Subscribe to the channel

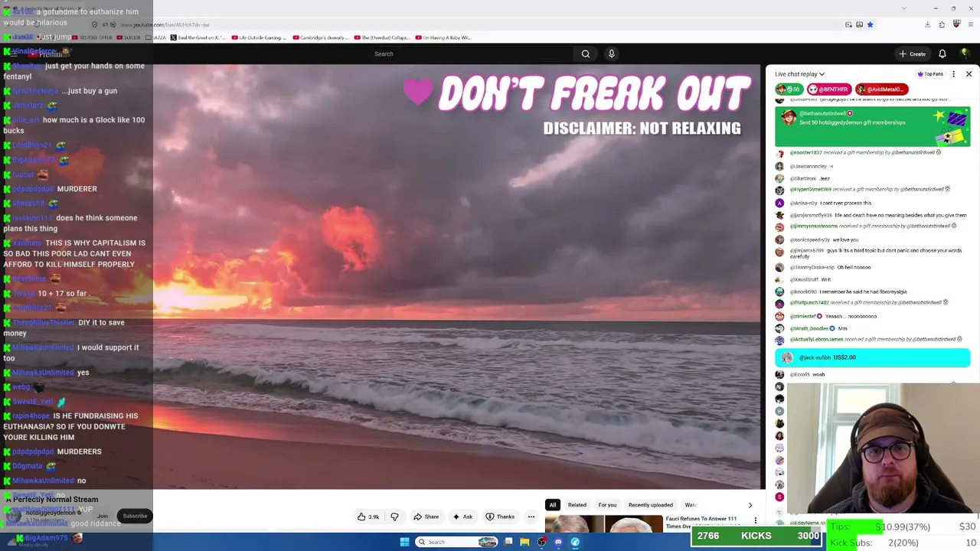coord(135,516)
